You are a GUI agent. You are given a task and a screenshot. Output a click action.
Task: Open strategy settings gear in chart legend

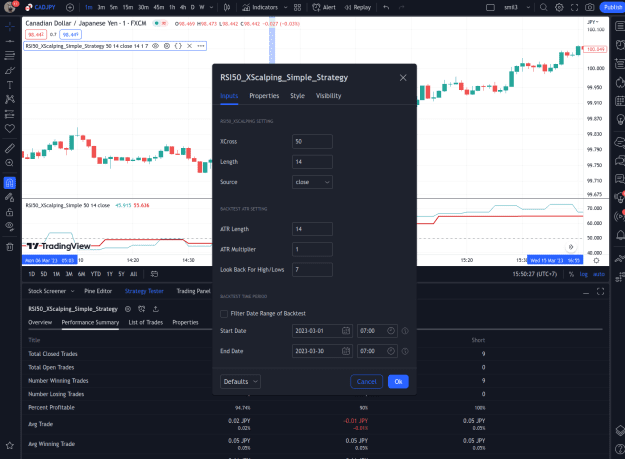(x=167, y=46)
